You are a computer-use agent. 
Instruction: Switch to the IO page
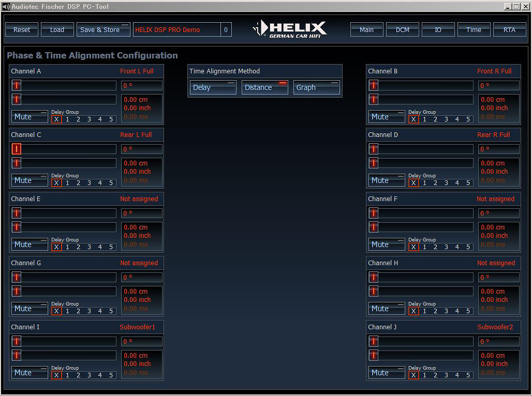click(x=438, y=29)
